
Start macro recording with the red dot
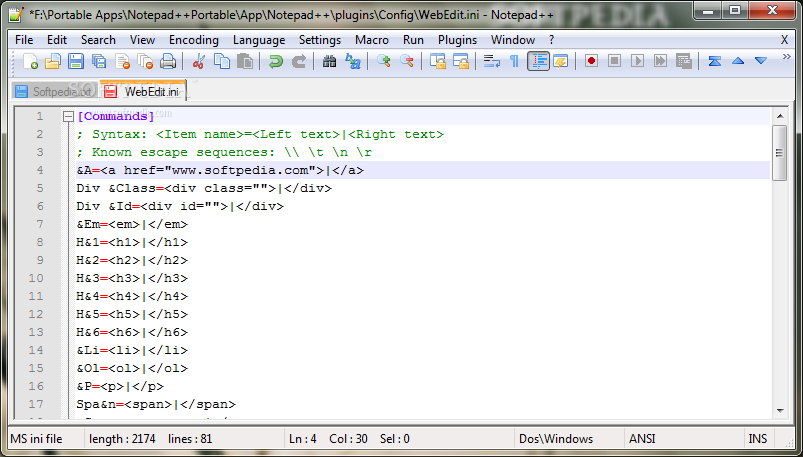point(591,61)
